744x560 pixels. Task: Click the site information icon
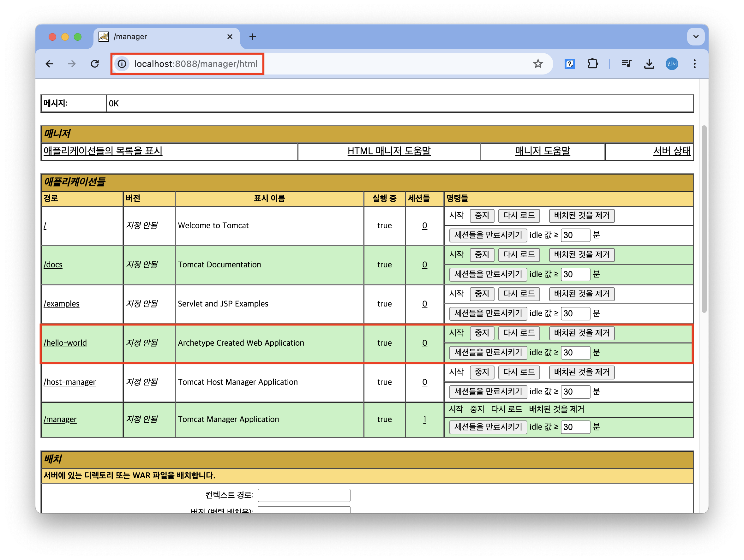[x=122, y=64]
